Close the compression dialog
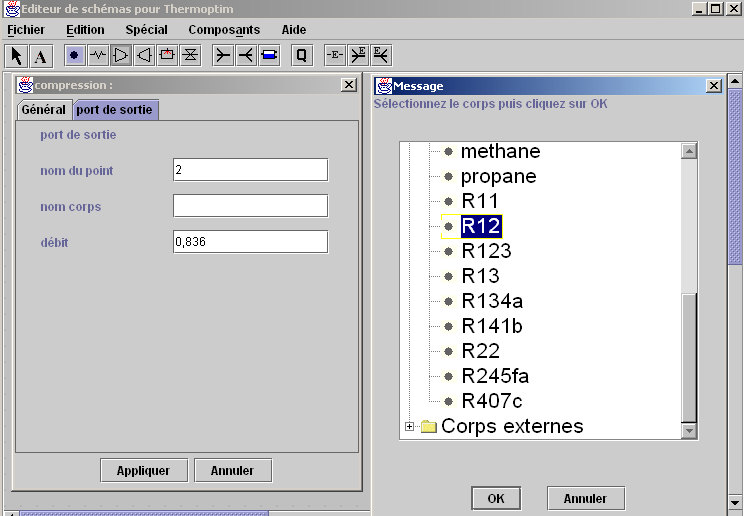744x516 pixels. click(x=349, y=85)
